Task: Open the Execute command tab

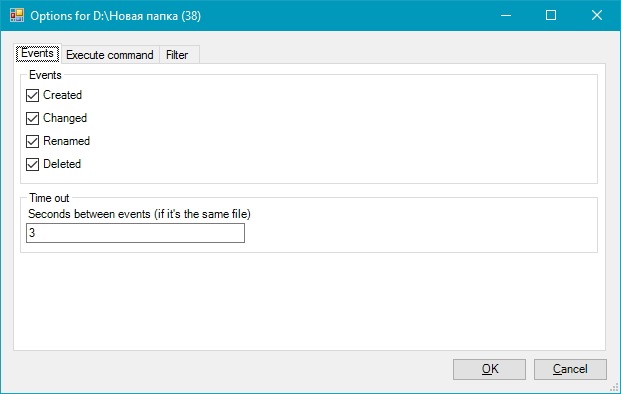Action: click(110, 55)
